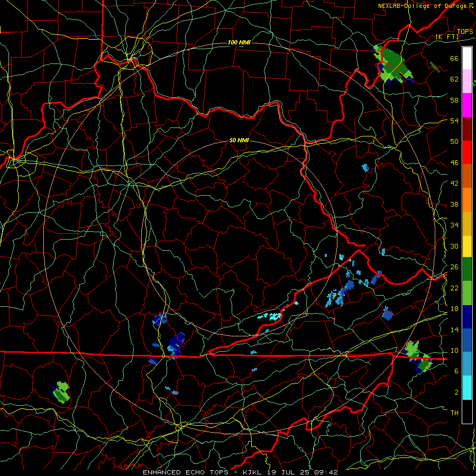Click the legend value 42
The image size is (476, 476).
coord(454,183)
